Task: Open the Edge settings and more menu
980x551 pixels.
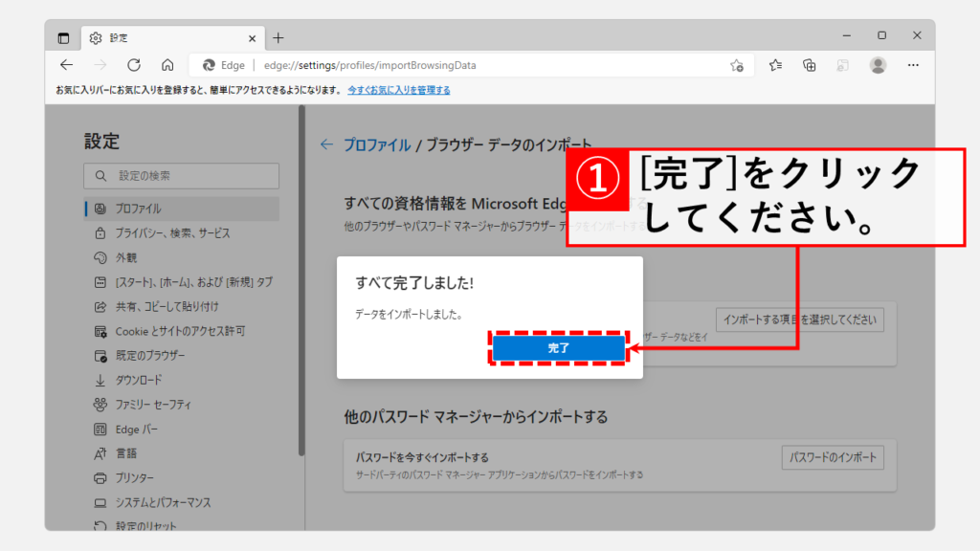Action: [x=913, y=65]
